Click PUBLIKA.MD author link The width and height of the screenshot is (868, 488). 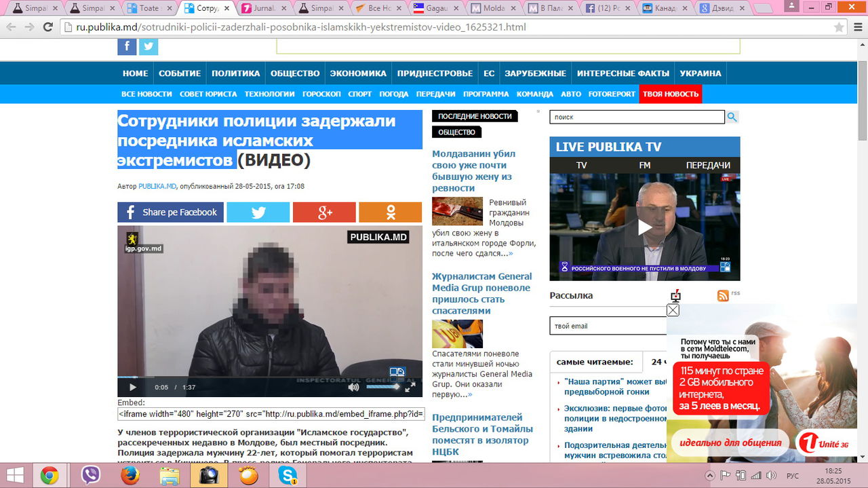point(157,186)
